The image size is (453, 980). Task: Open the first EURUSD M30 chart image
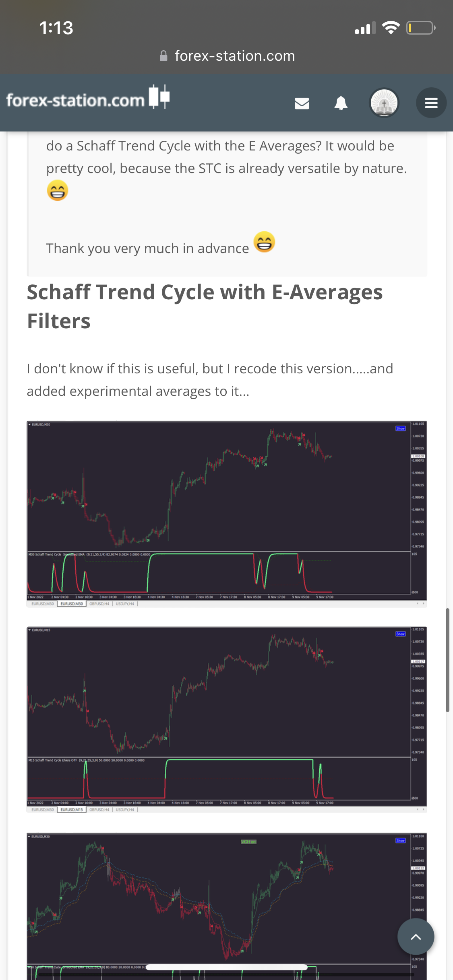(226, 513)
